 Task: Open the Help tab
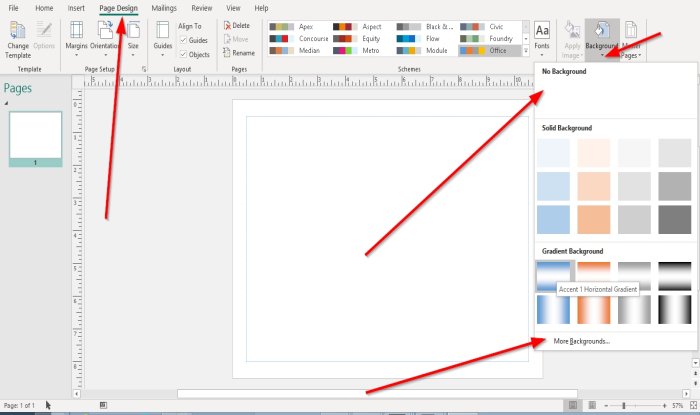pyautogui.click(x=261, y=8)
